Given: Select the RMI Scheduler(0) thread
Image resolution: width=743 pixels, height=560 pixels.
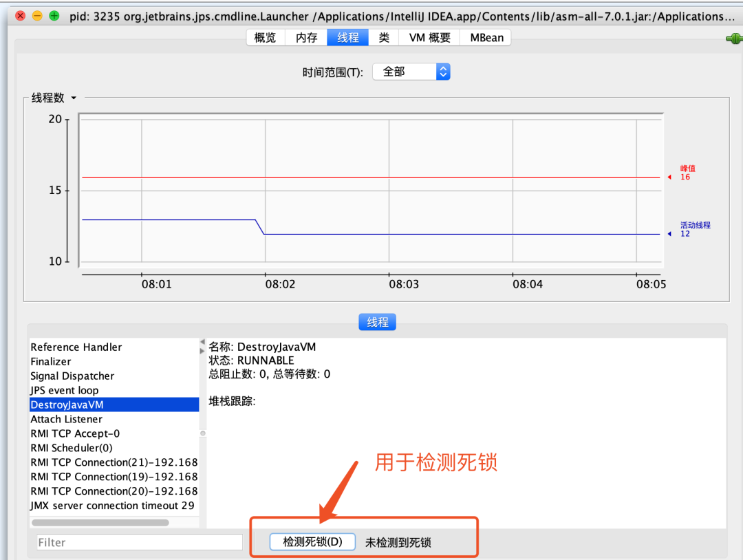Looking at the screenshot, I should 114,448.
